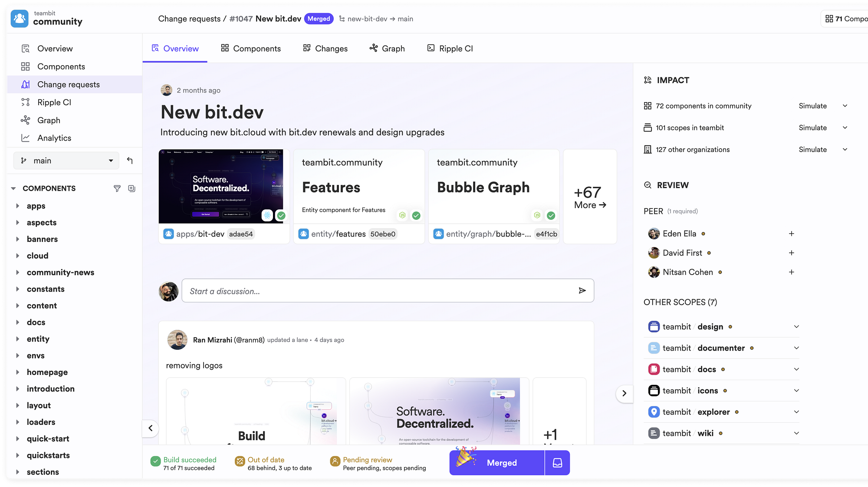Click the +1 more card in activity
868x487 pixels.
tap(559, 411)
